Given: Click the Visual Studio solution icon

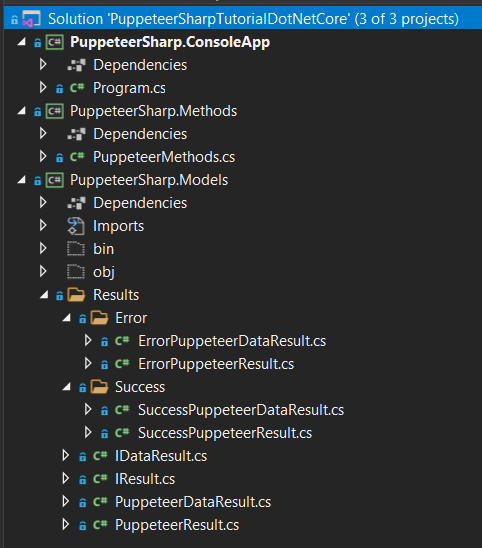Looking at the screenshot, I should (31, 19).
